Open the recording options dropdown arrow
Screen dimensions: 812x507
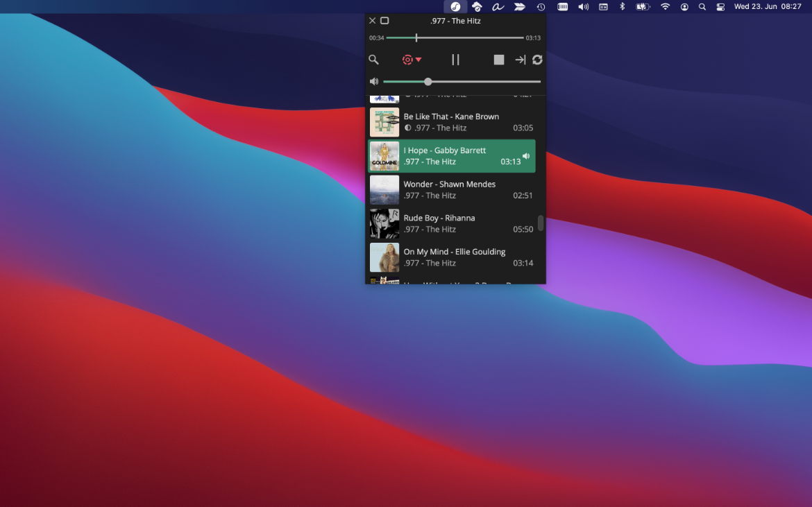point(418,60)
